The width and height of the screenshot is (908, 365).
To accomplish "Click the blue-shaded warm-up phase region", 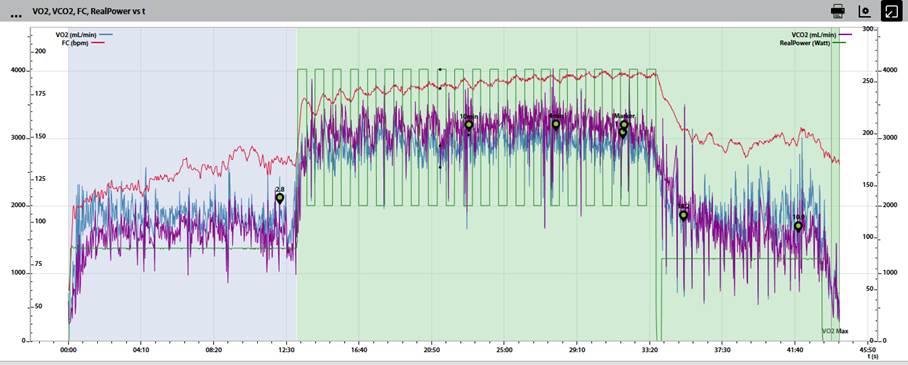I will coord(182,184).
